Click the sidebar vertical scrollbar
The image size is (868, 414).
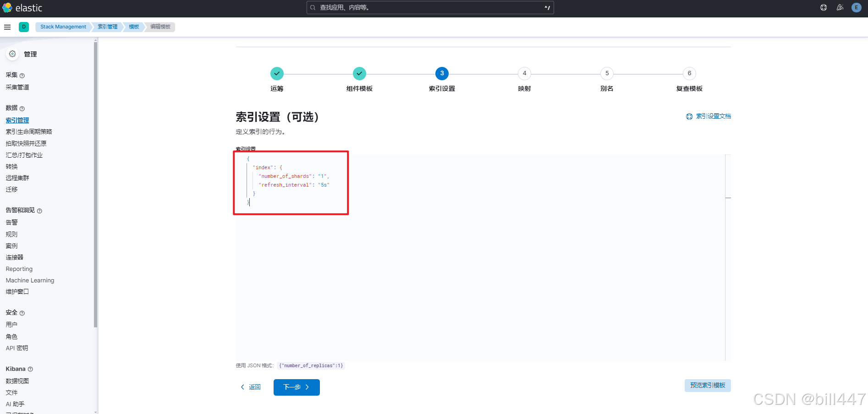click(x=95, y=185)
